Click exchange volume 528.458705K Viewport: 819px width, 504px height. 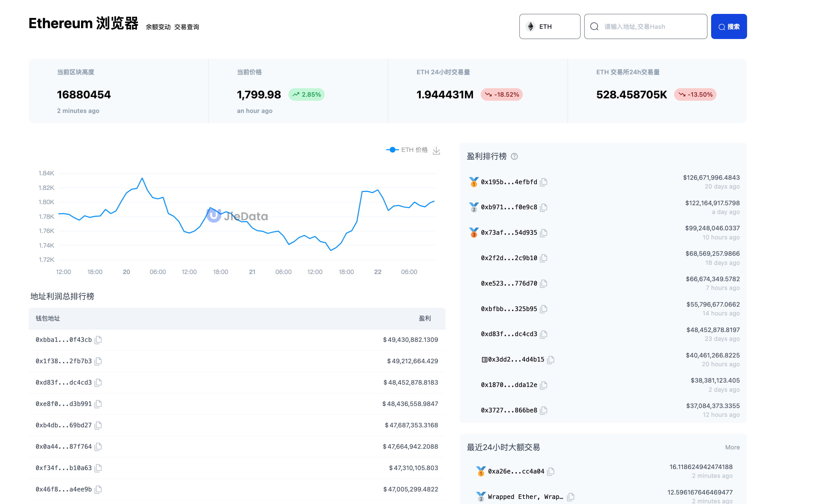pos(631,95)
